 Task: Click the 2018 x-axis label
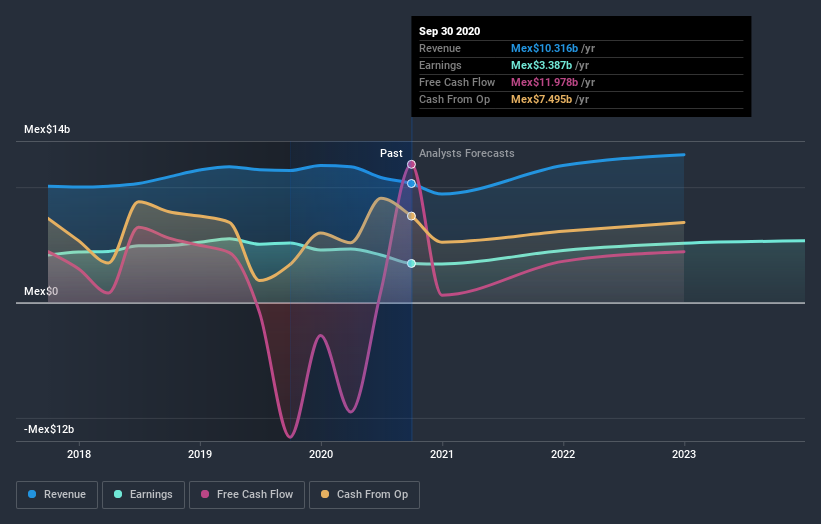point(79,454)
